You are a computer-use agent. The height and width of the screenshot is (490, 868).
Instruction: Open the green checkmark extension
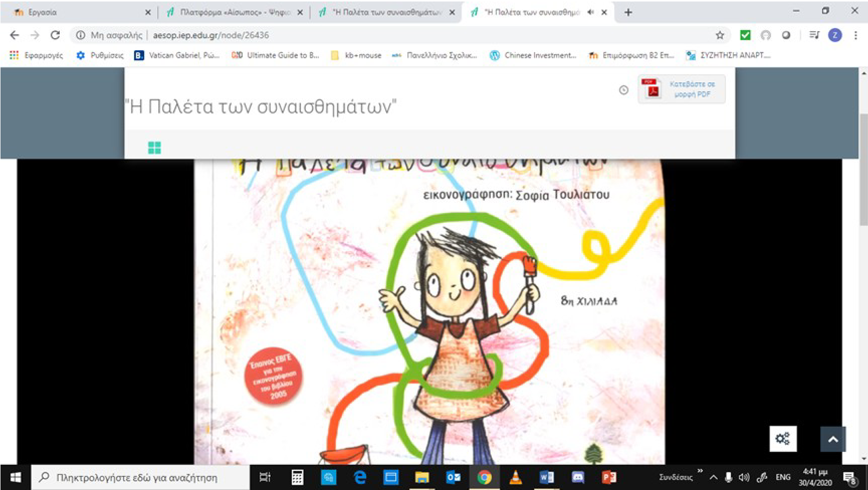click(x=745, y=35)
